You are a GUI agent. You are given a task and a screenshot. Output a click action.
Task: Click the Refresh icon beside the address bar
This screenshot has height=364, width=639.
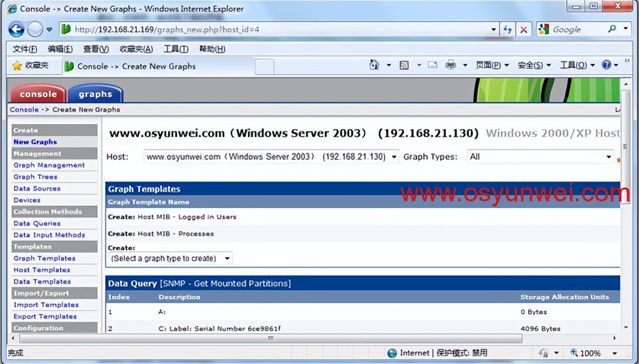click(508, 29)
